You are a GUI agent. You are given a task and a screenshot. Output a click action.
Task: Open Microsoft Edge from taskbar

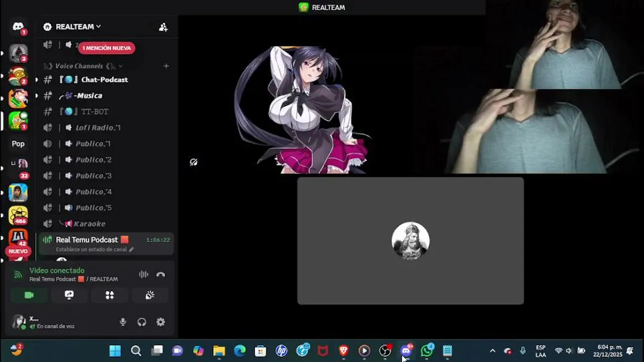click(x=239, y=351)
